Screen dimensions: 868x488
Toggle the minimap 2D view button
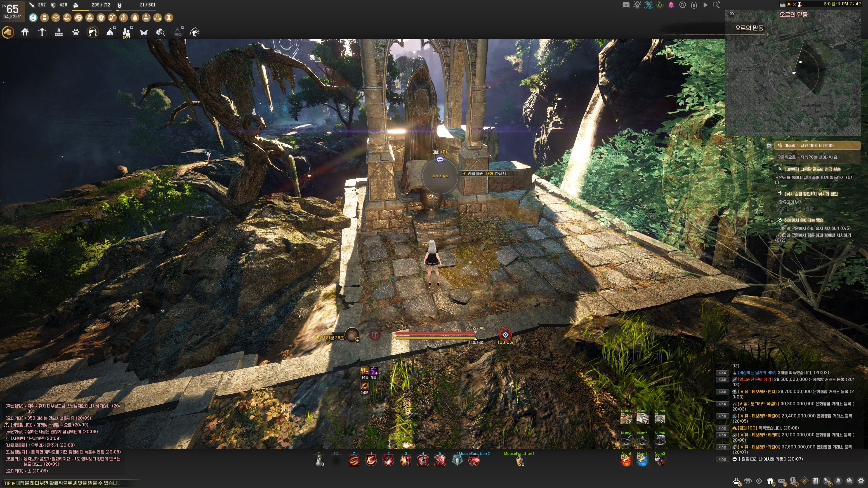(x=731, y=14)
